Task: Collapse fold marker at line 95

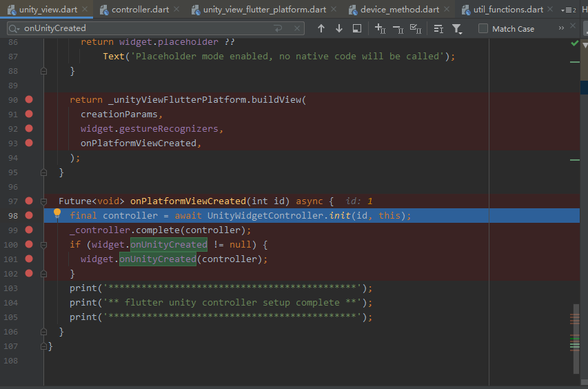Action: coord(43,172)
